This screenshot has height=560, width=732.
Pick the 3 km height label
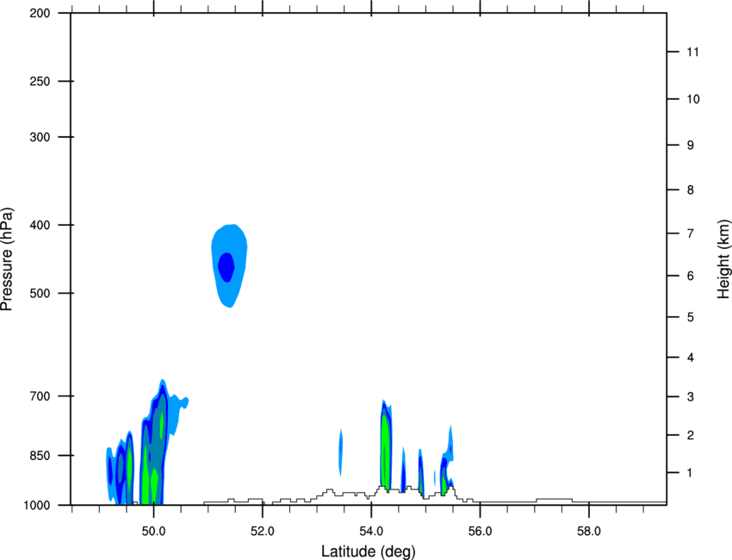(x=690, y=397)
